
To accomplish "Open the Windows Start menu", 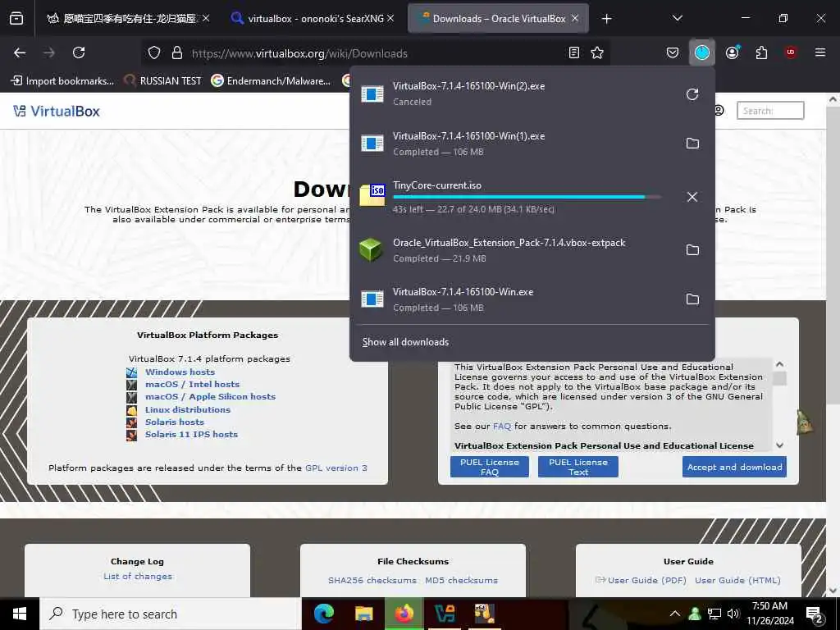I will pos(20,614).
